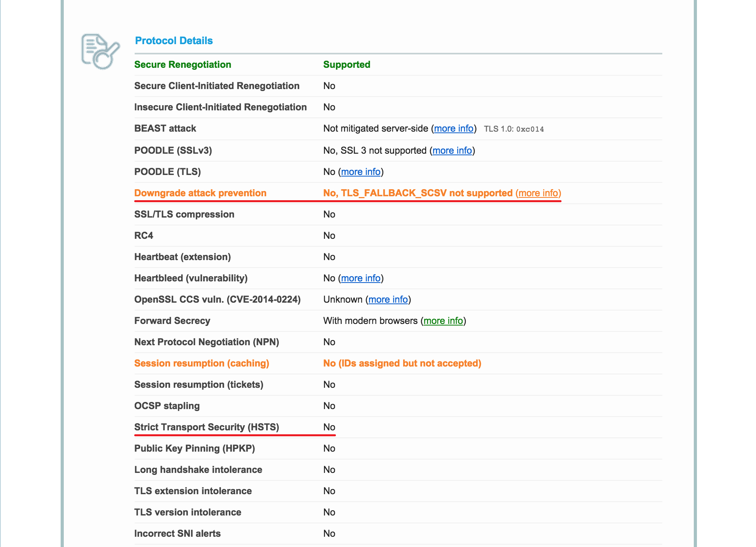Screen dimensions: 756x547
Task: Click IDs assigned but not accepted text
Action: coord(409,363)
